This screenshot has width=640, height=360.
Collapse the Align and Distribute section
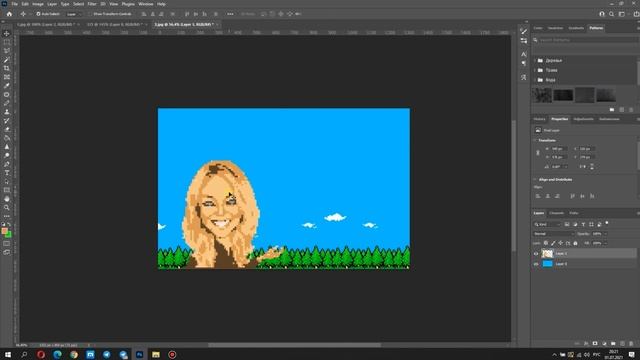tap(535, 180)
